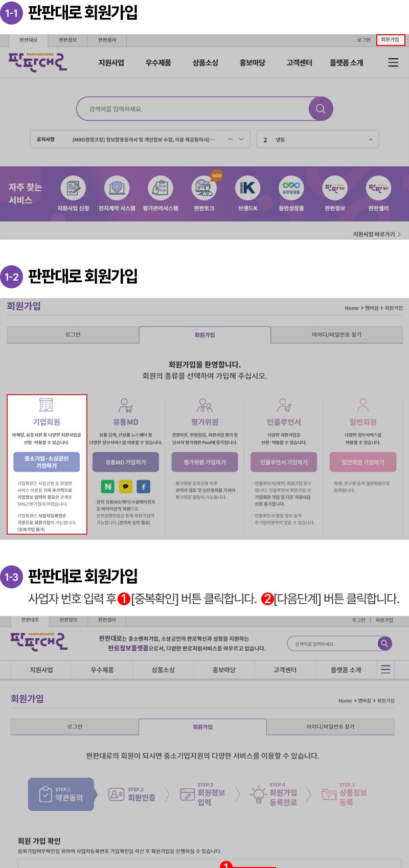Click the STEP.1 약관동의 step box
Image resolution: width=409 pixels, height=868 pixels.
pyautogui.click(x=61, y=794)
